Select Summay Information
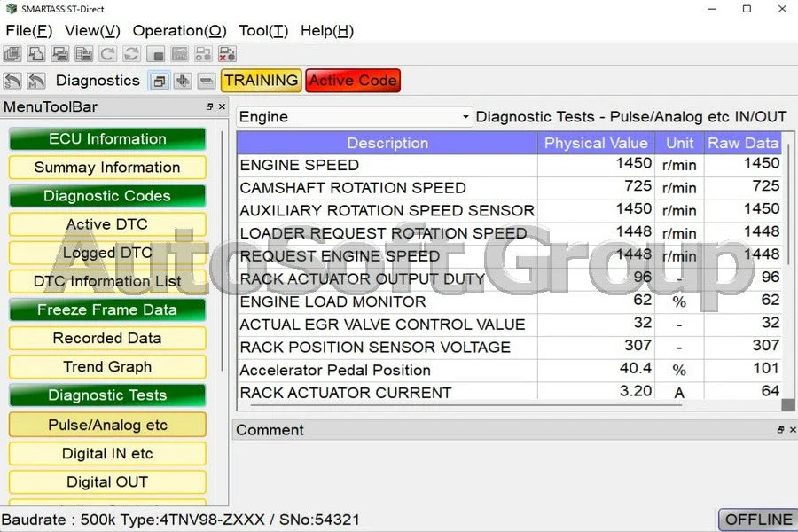The width and height of the screenshot is (798, 532). tap(107, 168)
